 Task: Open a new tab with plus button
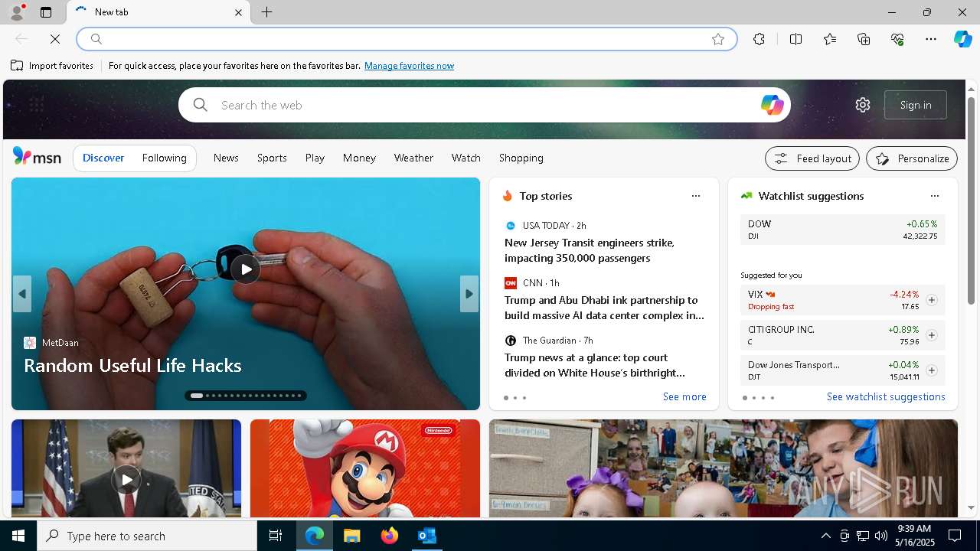click(266, 12)
